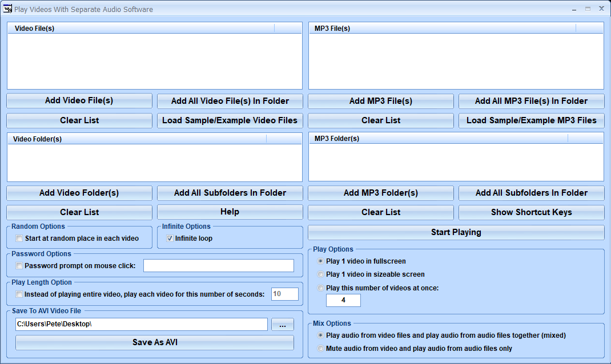The height and width of the screenshot is (364, 611).
Task: Click the password text field
Action: (x=219, y=266)
